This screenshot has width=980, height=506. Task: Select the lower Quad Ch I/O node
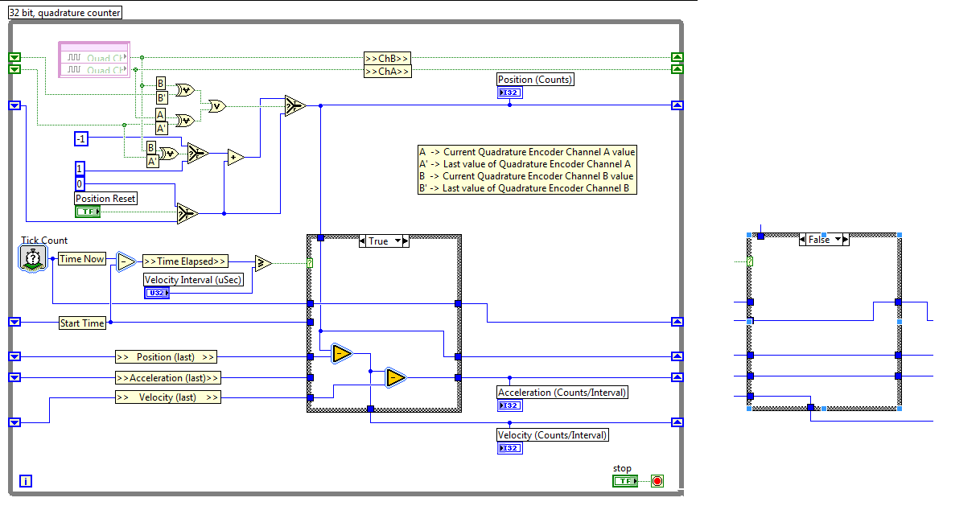[x=95, y=70]
